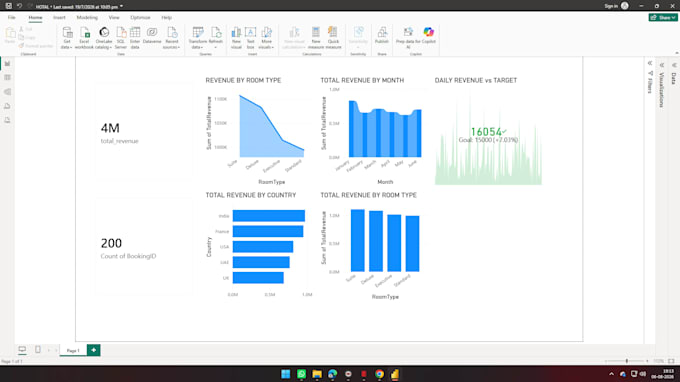The height and width of the screenshot is (382, 680).
Task: Switch to the Modeling tab
Action: point(87,18)
